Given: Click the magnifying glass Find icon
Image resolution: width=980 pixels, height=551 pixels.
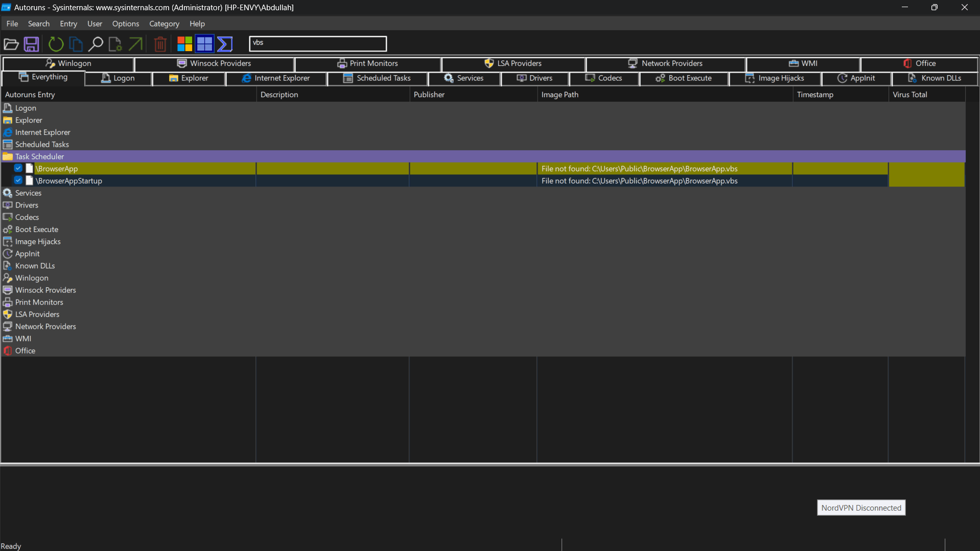Looking at the screenshot, I should click(x=96, y=44).
